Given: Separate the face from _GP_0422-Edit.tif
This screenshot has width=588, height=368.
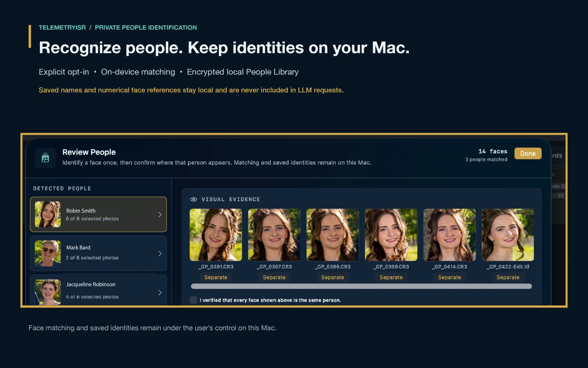Looking at the screenshot, I should (x=508, y=277).
